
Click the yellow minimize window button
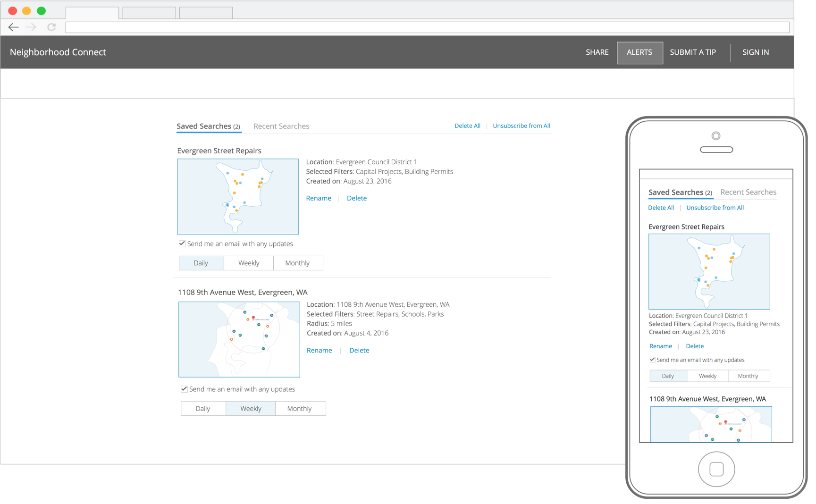(27, 10)
